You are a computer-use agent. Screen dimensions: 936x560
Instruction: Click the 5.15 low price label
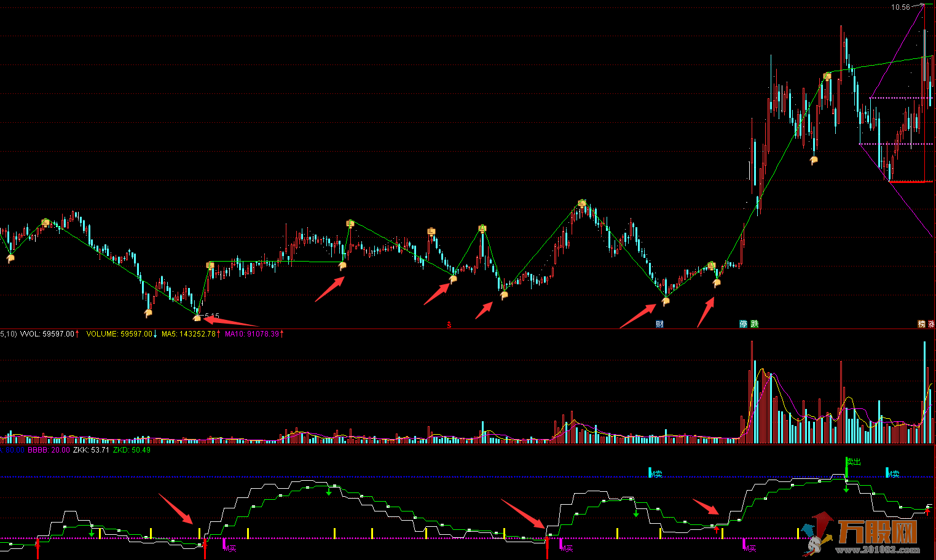212,316
